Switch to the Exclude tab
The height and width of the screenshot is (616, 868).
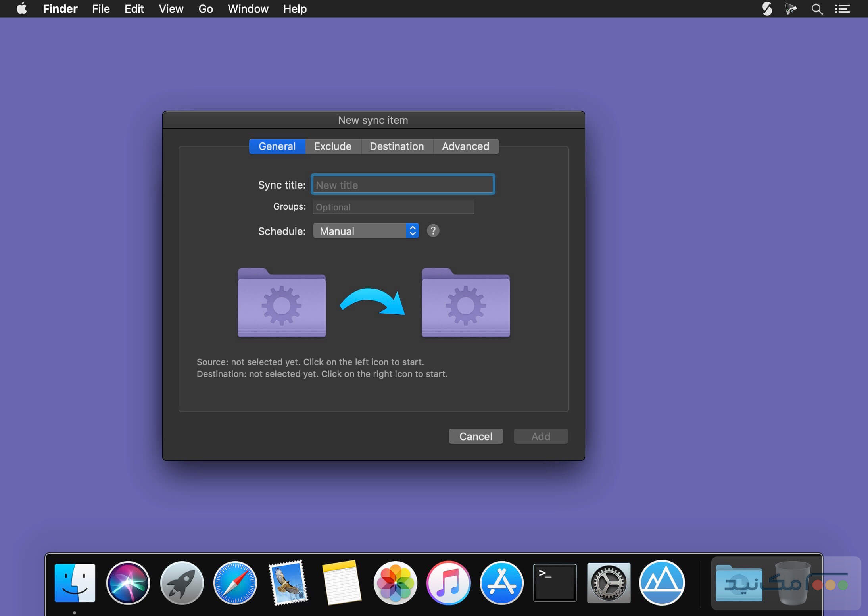[332, 146]
